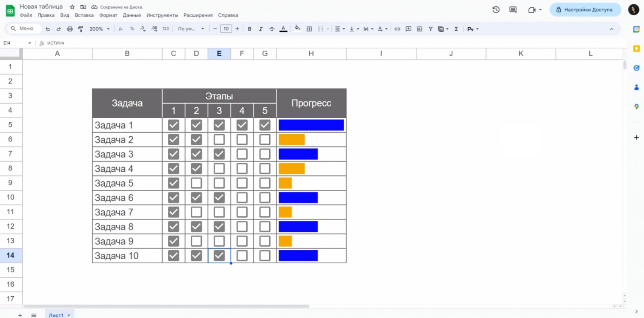644x318 pixels.
Task: Open the cell borders tool
Action: point(309,29)
